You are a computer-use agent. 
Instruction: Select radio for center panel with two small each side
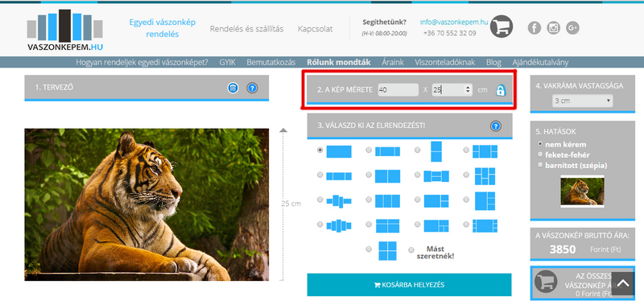(x=466, y=150)
